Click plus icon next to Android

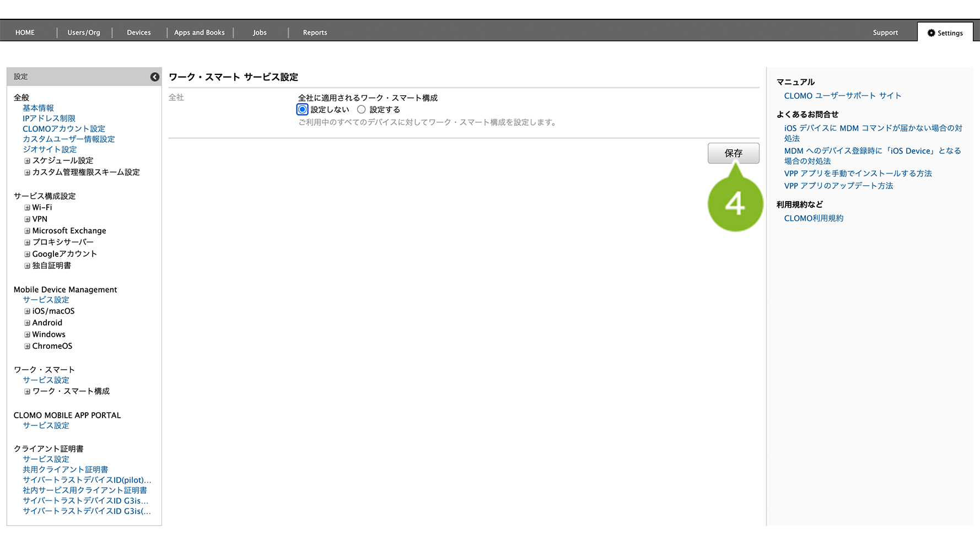coord(27,323)
